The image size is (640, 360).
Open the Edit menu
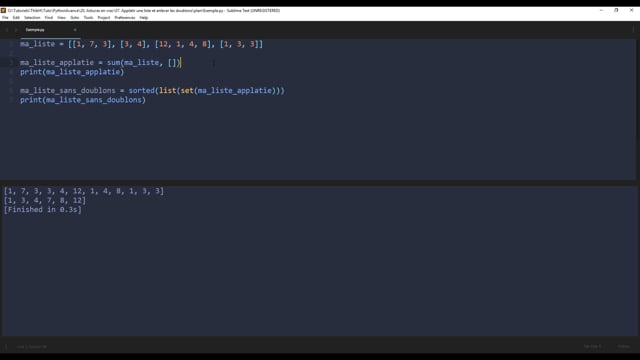tap(16, 18)
